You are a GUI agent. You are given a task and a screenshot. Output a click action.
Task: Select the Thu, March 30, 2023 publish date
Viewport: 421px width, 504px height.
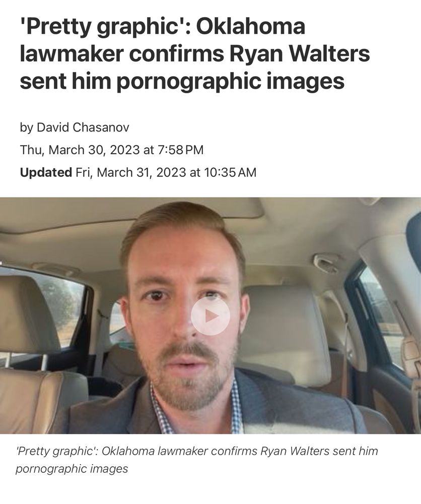(80, 150)
